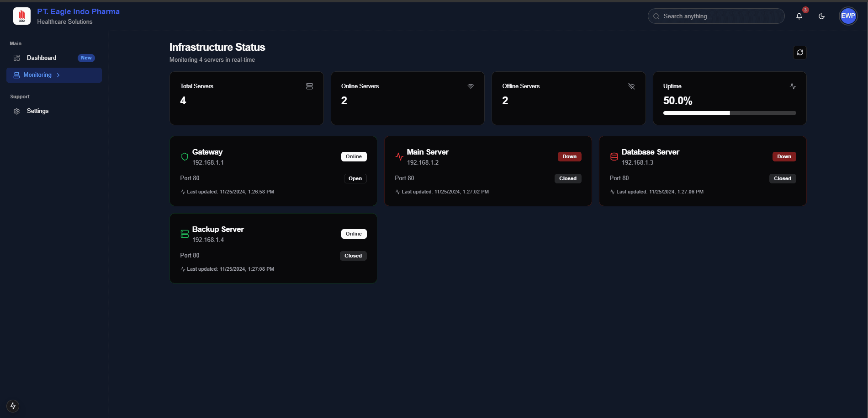Click the New badge beside Dashboard
Image resolution: width=868 pixels, height=418 pixels.
click(x=86, y=58)
